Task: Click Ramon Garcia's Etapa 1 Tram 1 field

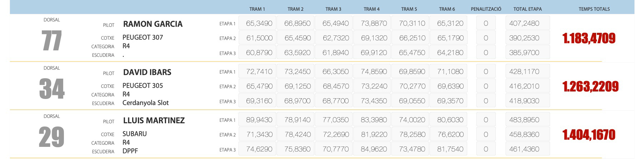Action: (x=259, y=23)
